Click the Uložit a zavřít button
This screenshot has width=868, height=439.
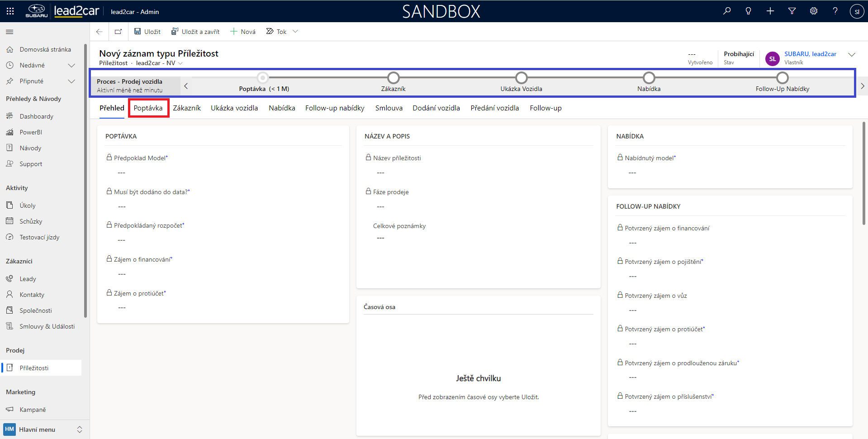(195, 32)
